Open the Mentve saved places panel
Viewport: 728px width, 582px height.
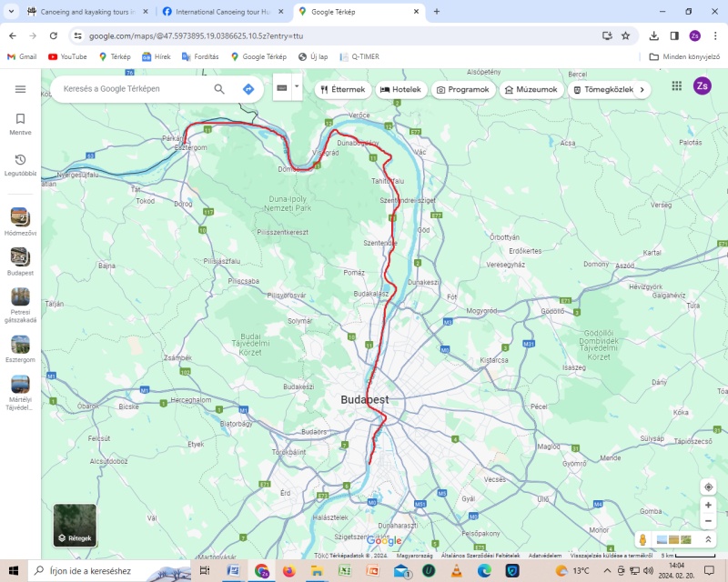point(20,125)
